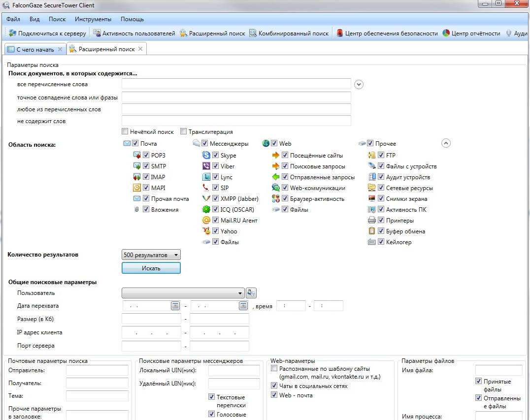Image resolution: width=530 pixels, height=420 pixels.
Task: Collapse the Область поиска section chevron
Action: (446, 143)
